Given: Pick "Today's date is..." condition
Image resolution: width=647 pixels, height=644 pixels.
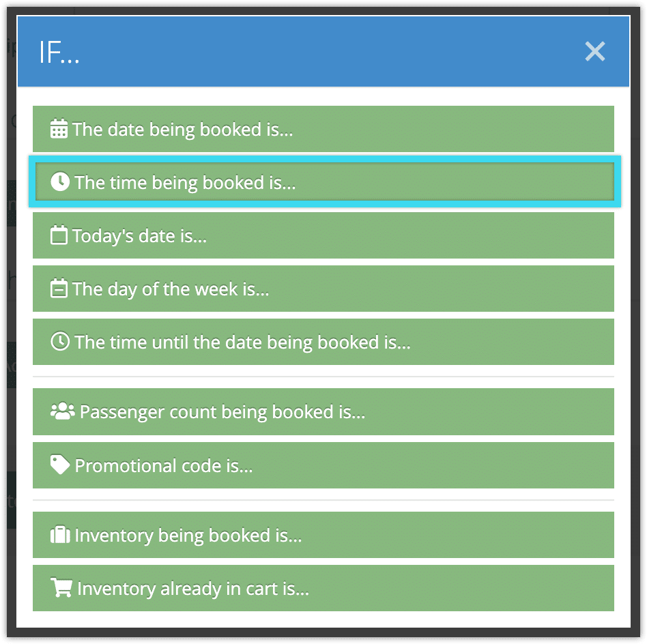Looking at the screenshot, I should tap(323, 235).
